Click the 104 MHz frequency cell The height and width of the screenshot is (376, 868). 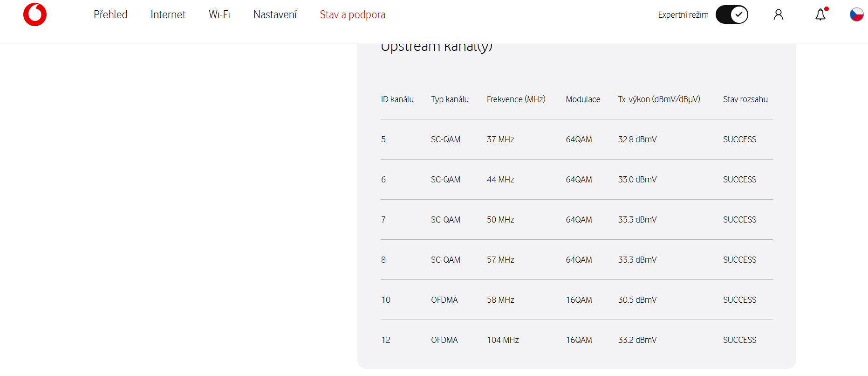click(x=503, y=340)
